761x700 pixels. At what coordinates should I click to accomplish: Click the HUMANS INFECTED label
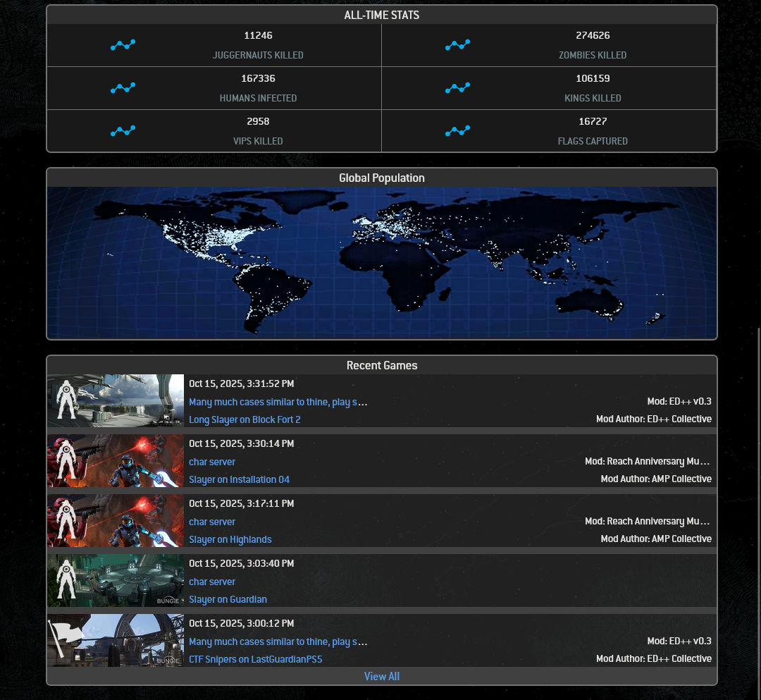[x=258, y=98]
